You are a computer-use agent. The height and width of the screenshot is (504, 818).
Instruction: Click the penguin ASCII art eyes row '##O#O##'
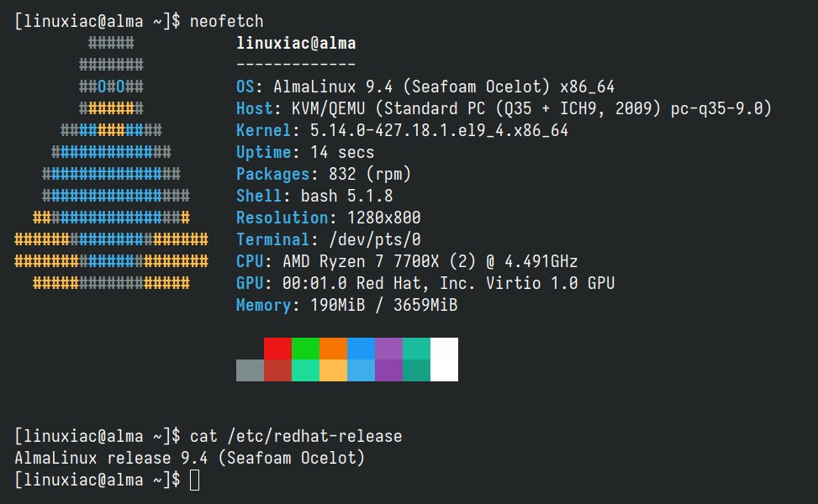[x=111, y=87]
